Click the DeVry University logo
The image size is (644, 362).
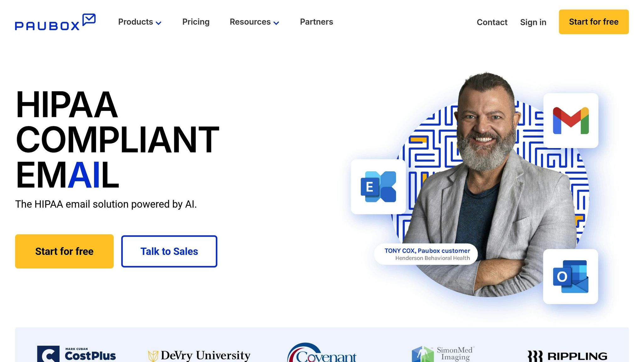[x=199, y=355]
